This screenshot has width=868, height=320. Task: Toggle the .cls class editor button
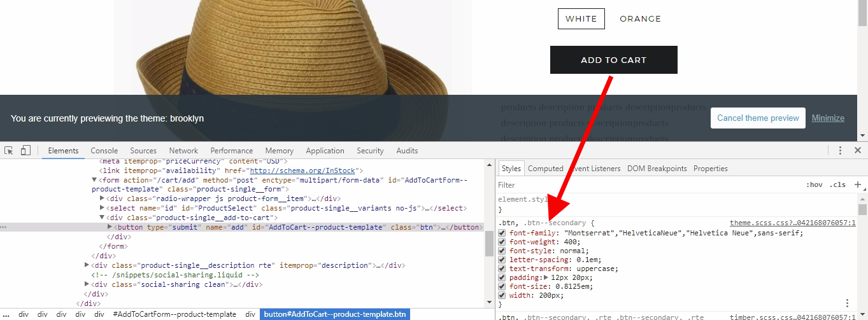(837, 184)
